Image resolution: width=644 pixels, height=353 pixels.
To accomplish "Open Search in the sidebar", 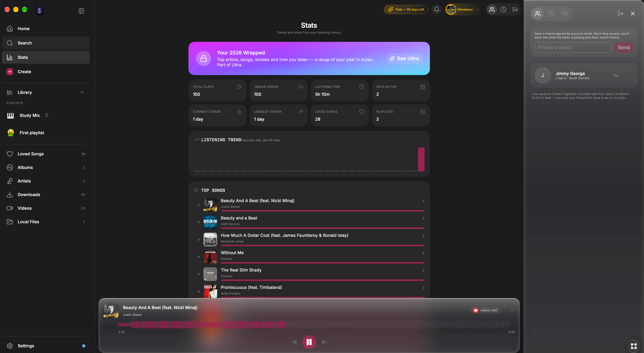I will pos(46,43).
